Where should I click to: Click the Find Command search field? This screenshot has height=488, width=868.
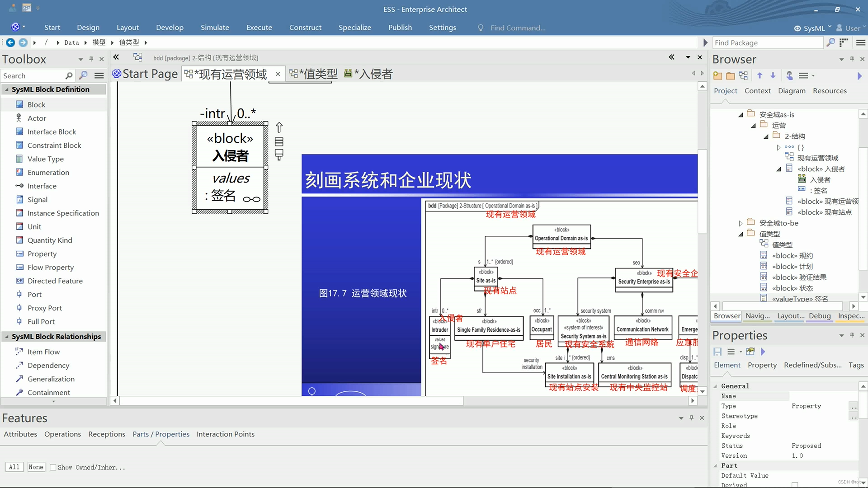(x=518, y=28)
